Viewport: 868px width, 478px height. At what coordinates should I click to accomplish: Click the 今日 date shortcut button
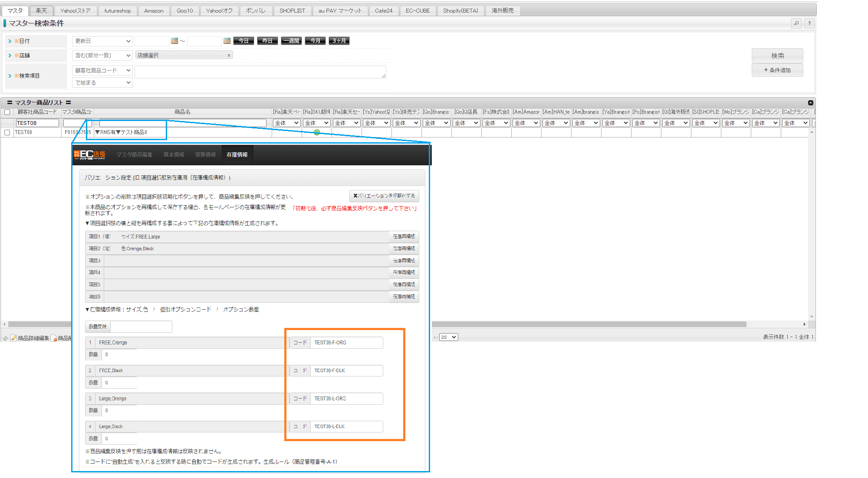(243, 41)
